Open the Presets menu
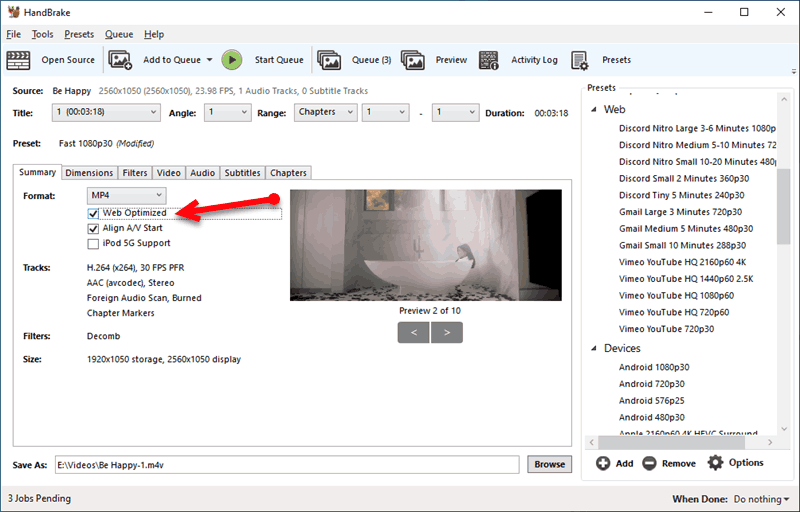This screenshot has width=800, height=512. click(x=79, y=34)
